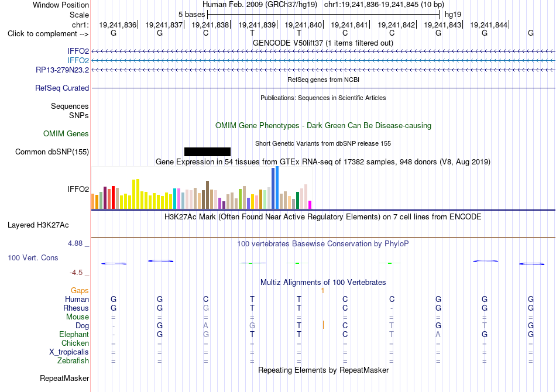Select the X_tropicalis species row label

(69, 352)
